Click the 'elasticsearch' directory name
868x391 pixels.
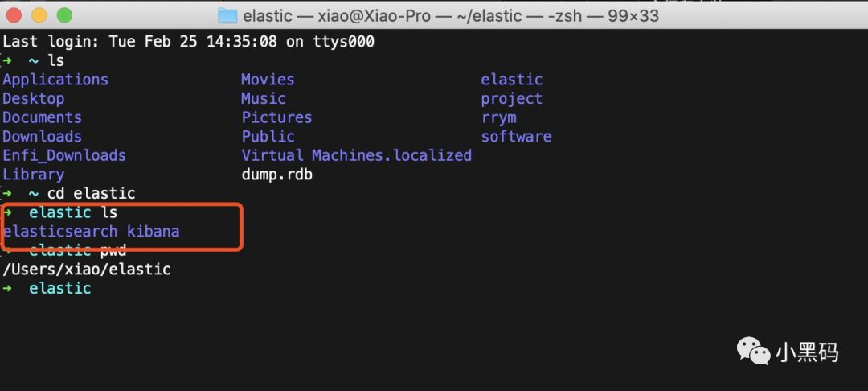60,231
